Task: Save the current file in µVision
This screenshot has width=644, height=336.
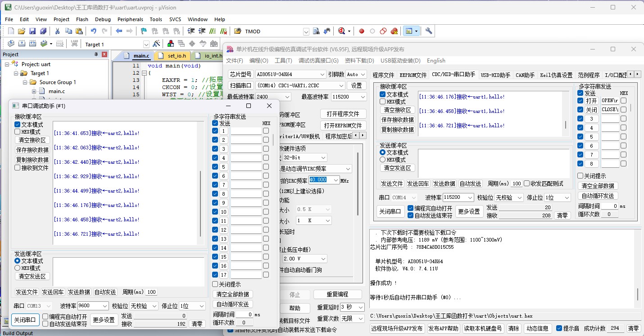Action: click(x=32, y=31)
